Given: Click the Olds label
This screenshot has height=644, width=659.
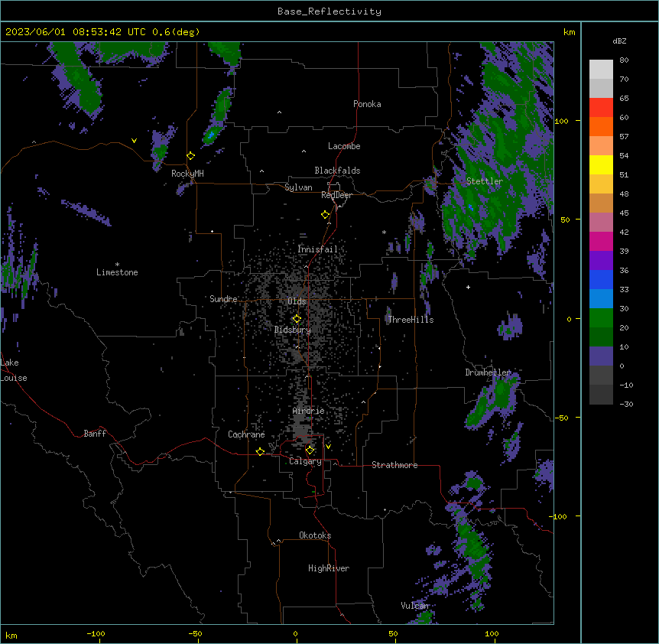Looking at the screenshot, I should point(297,301).
